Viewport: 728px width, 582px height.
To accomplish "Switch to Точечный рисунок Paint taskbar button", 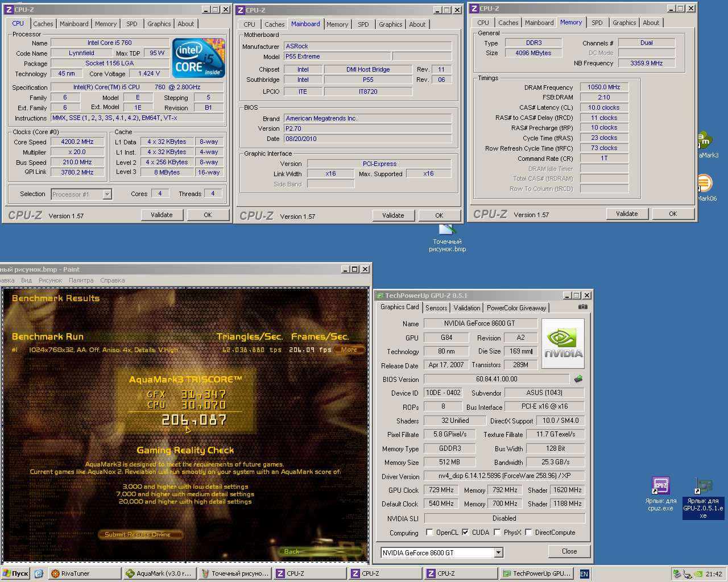I will (235, 573).
